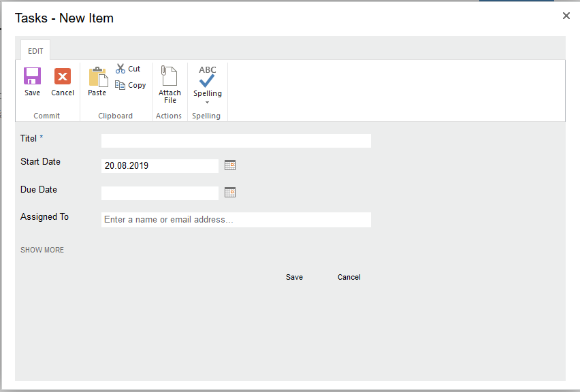This screenshot has width=580, height=392.
Task: Switch to the EDIT ribbon tab
Action: coord(35,50)
